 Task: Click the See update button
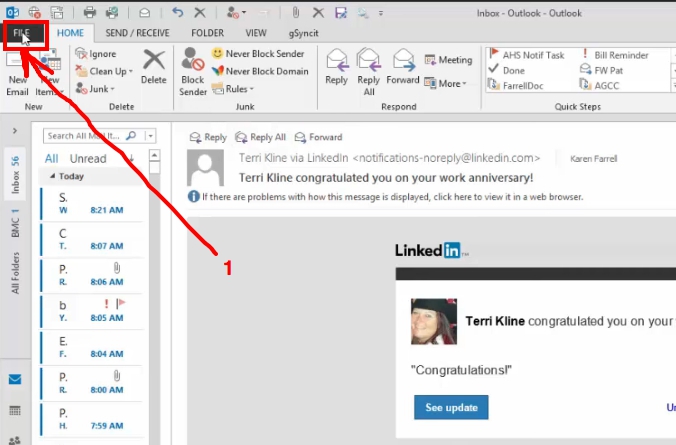pos(451,407)
